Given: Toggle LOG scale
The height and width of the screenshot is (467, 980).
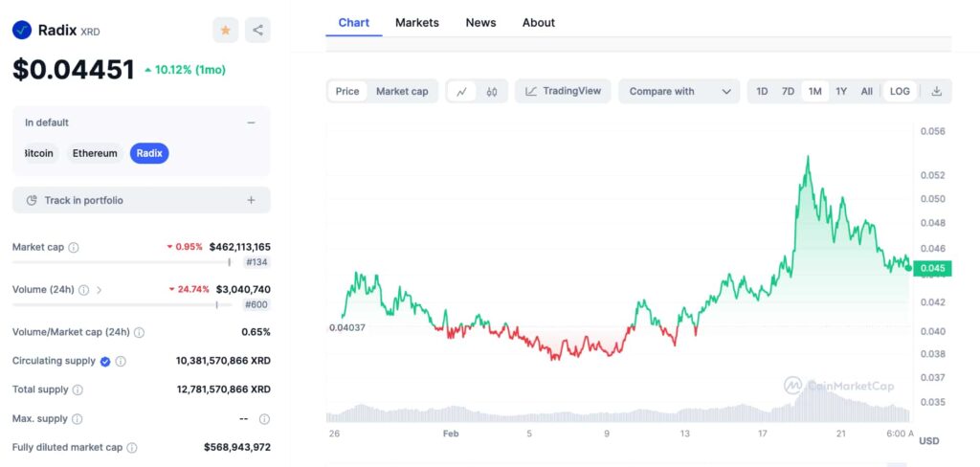Looking at the screenshot, I should (900, 91).
